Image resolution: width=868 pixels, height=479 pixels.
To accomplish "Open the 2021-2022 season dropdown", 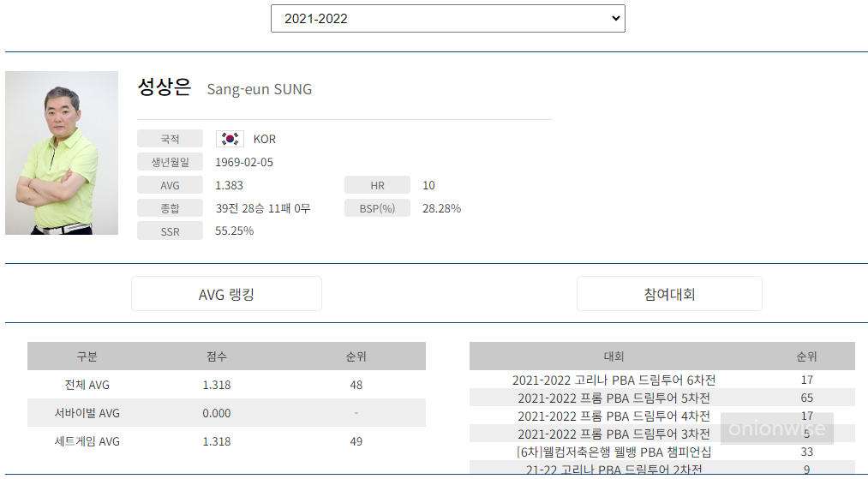I will 448,18.
